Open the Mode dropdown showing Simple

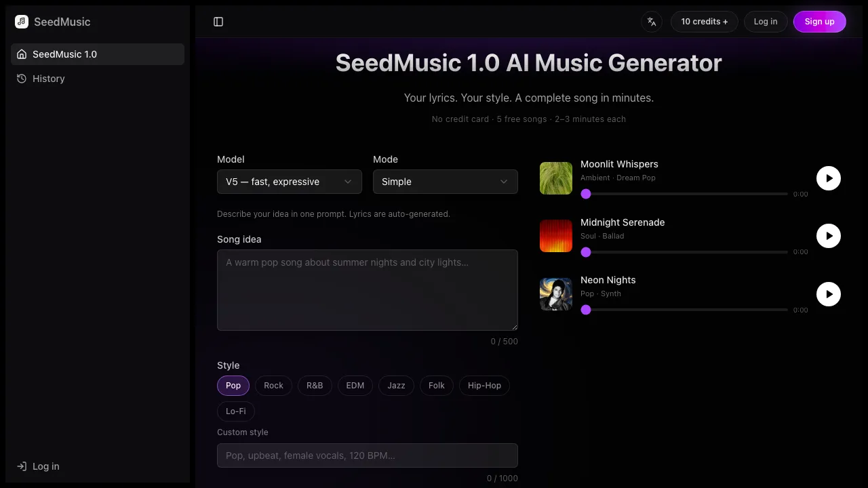[446, 182]
